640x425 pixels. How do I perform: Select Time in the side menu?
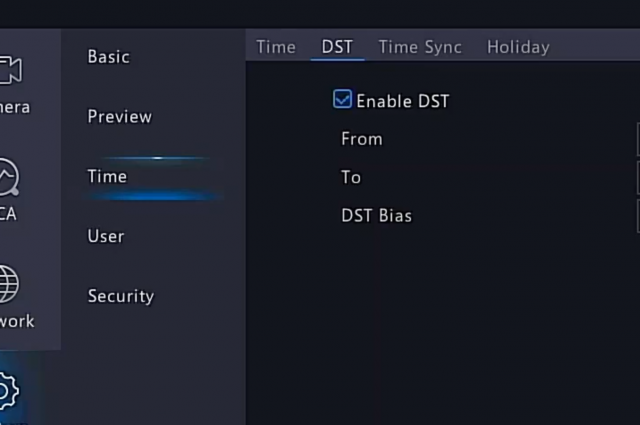107,176
